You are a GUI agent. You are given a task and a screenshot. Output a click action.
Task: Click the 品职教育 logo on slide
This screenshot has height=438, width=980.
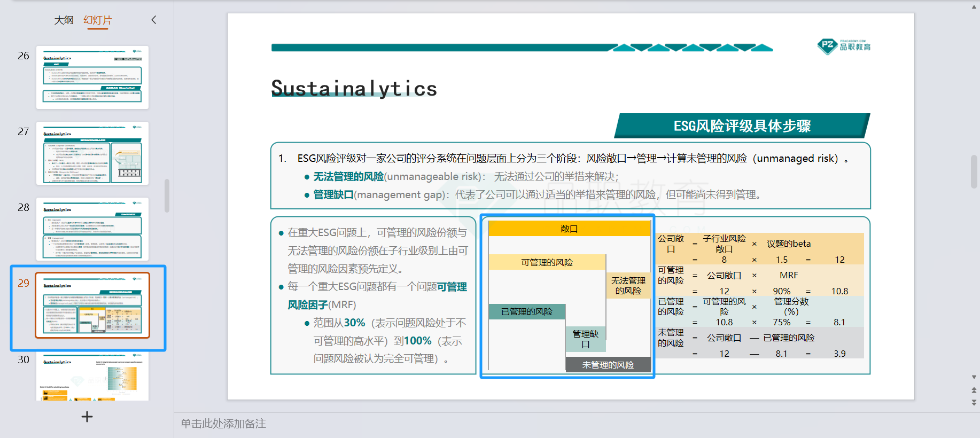pos(844,46)
